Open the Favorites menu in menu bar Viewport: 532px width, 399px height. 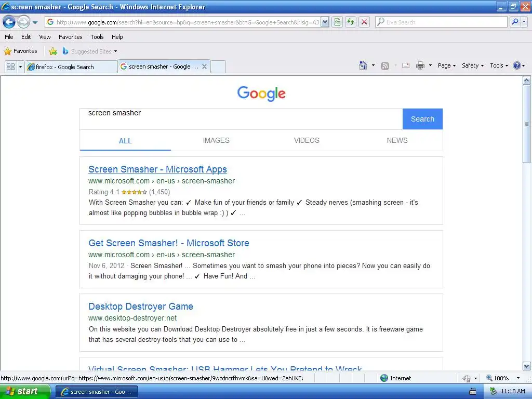(71, 37)
